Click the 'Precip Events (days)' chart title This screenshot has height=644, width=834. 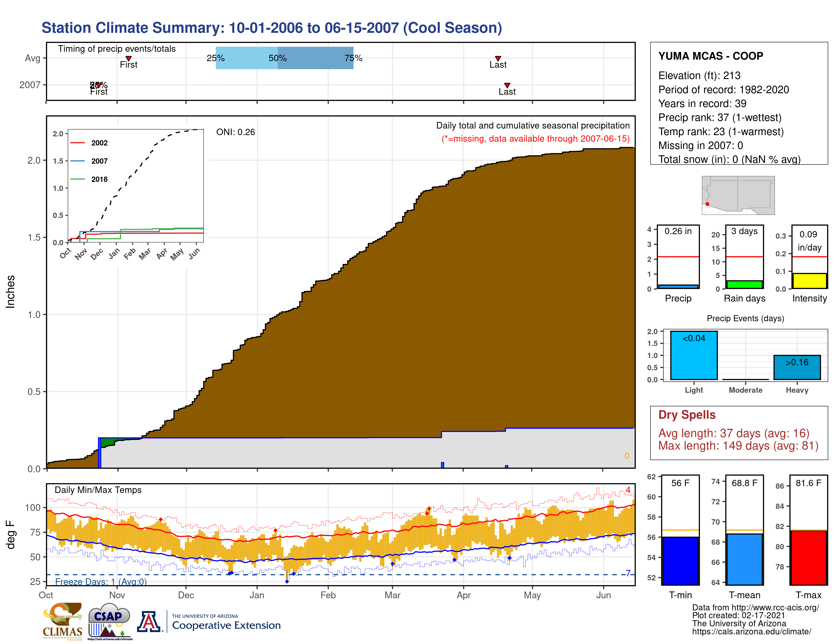(x=745, y=318)
